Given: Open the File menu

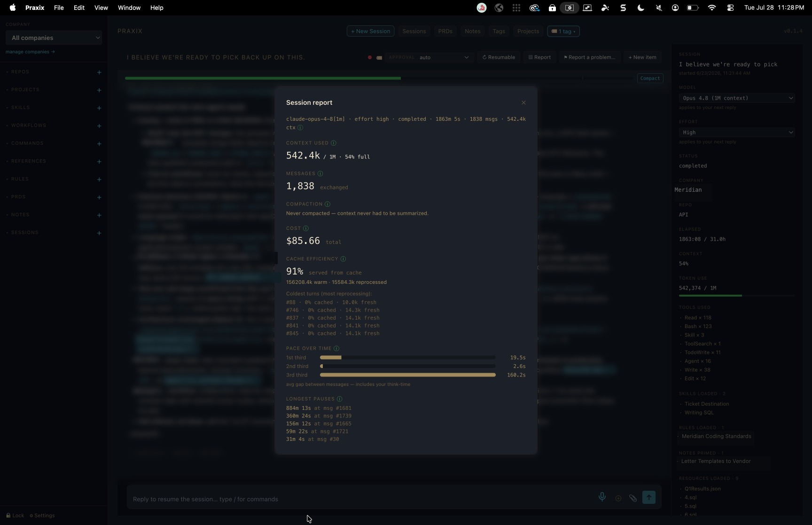Looking at the screenshot, I should tap(59, 8).
